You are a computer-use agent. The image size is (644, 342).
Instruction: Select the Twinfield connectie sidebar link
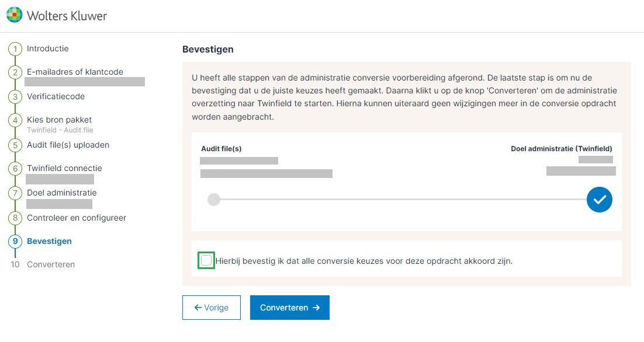click(65, 168)
